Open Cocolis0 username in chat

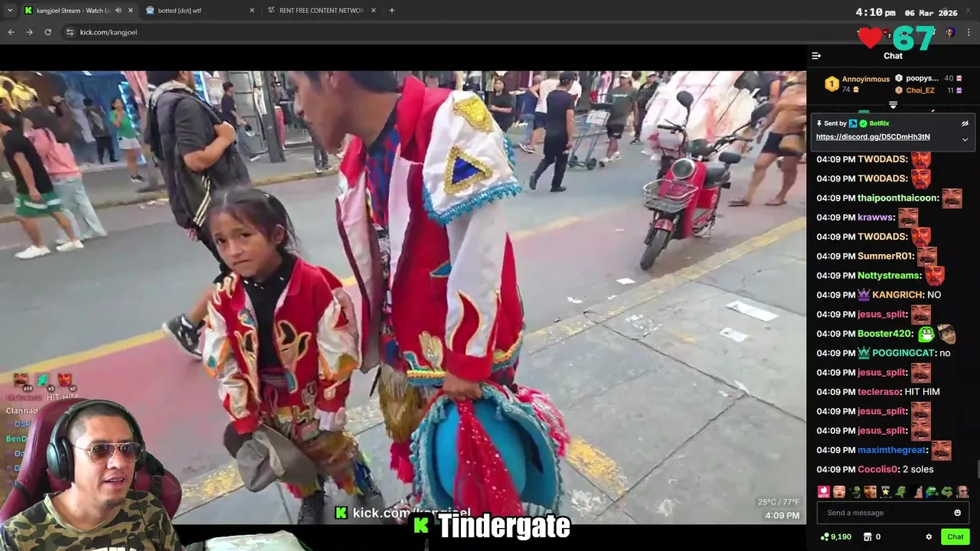point(877,469)
